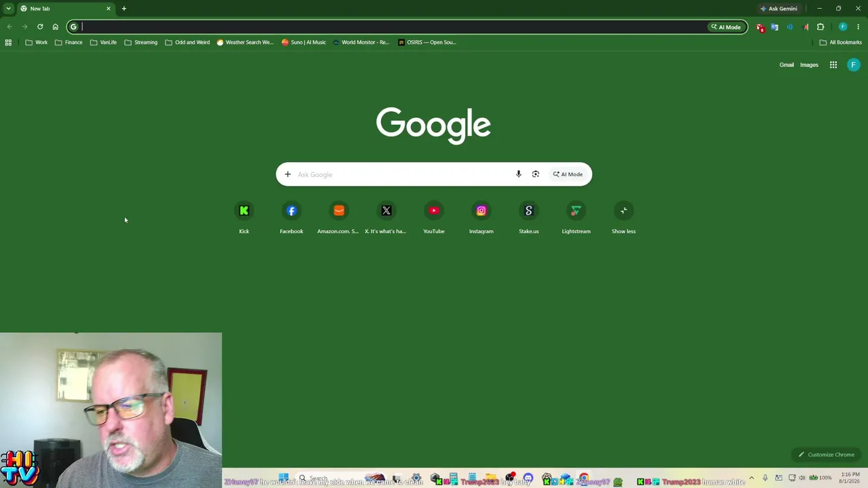Expand the Streaming bookmarks folder
This screenshot has height=488, width=868.
point(141,42)
